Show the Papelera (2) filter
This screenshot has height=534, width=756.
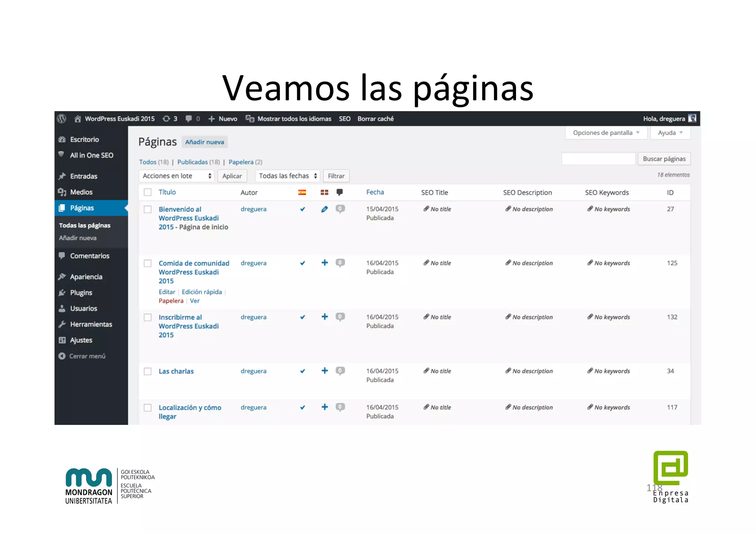pos(245,162)
